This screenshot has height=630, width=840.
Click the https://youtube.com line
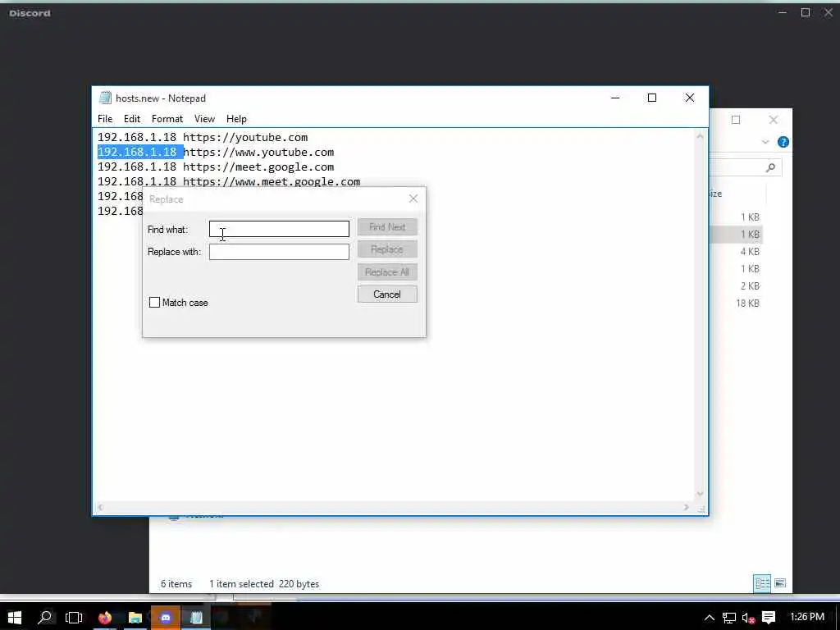click(203, 138)
